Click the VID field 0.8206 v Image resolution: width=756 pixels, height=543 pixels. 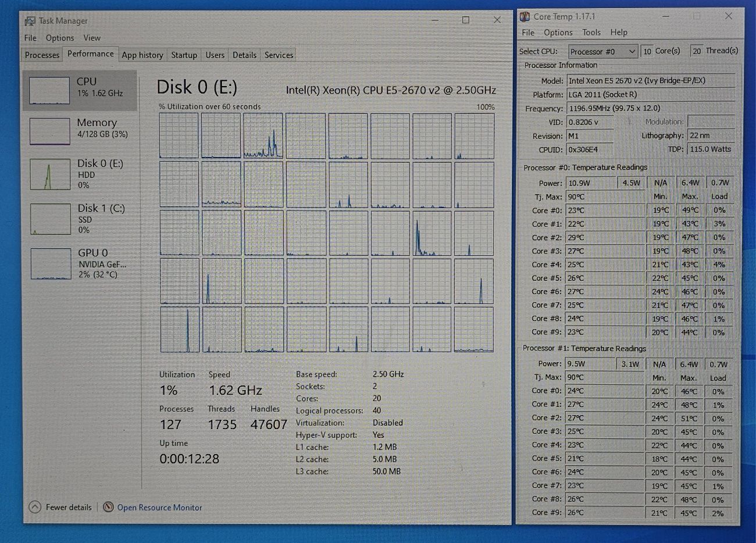590,122
